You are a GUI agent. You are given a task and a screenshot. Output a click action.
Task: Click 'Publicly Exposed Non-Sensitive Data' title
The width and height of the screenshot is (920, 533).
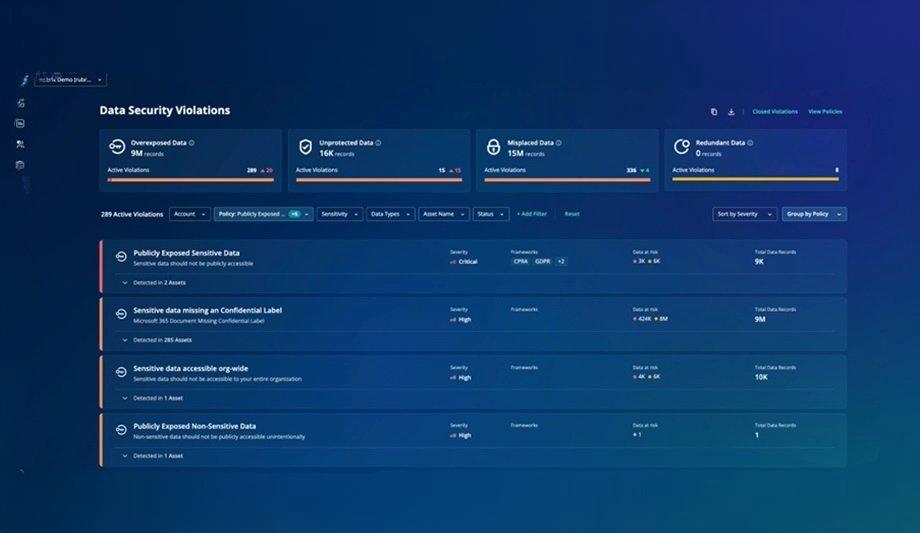[195, 426]
